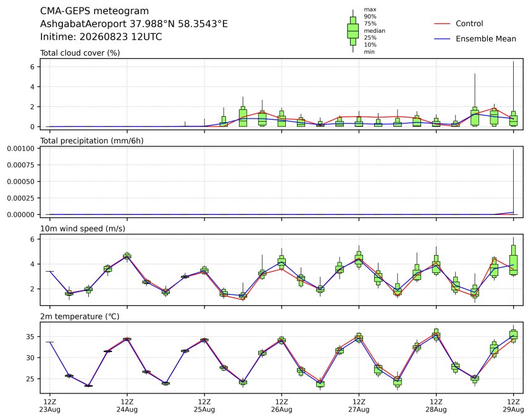Click the cloud cover whisker peak at 12Z 29Aug

[513, 62]
